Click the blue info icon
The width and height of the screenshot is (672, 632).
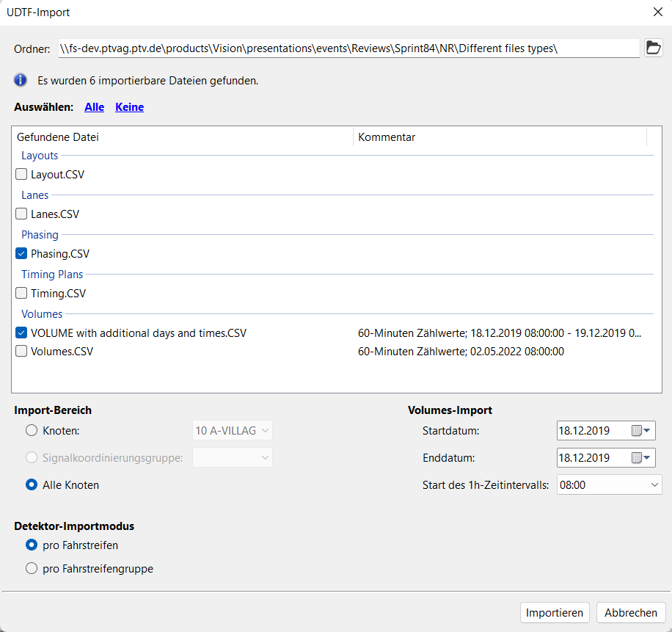click(21, 80)
